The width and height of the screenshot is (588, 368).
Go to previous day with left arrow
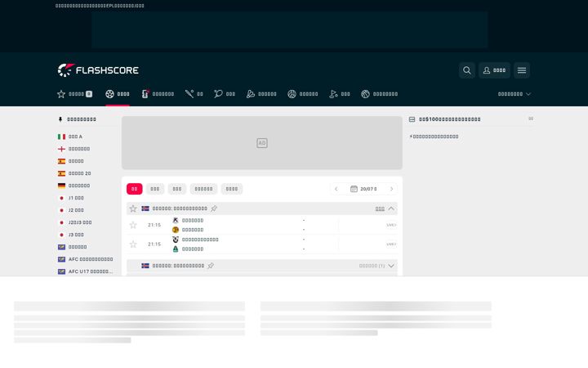point(336,189)
